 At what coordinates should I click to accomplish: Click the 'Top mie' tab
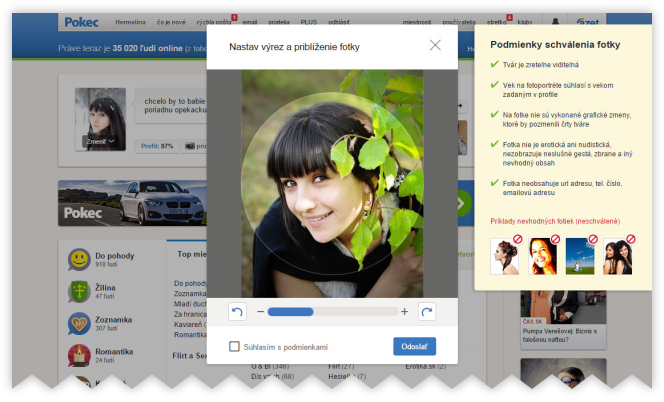tap(191, 254)
